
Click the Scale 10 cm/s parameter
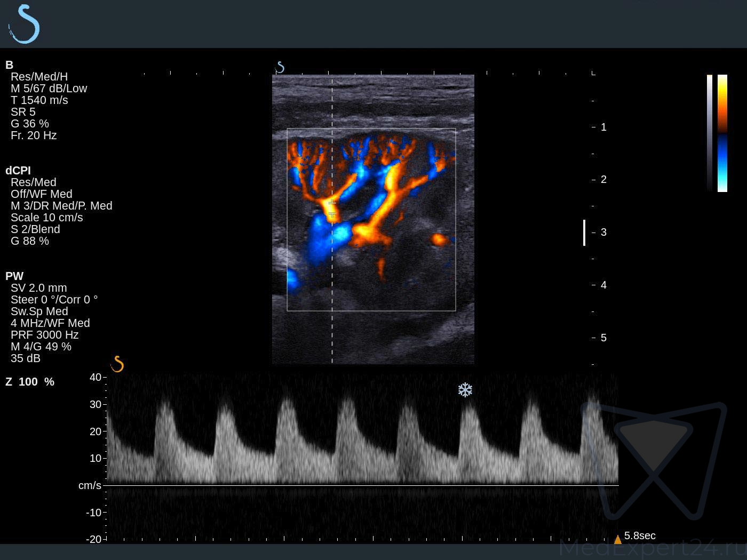click(47, 218)
